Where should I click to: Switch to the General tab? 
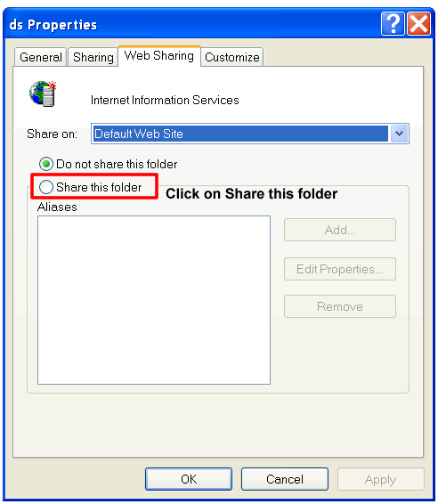(40, 57)
